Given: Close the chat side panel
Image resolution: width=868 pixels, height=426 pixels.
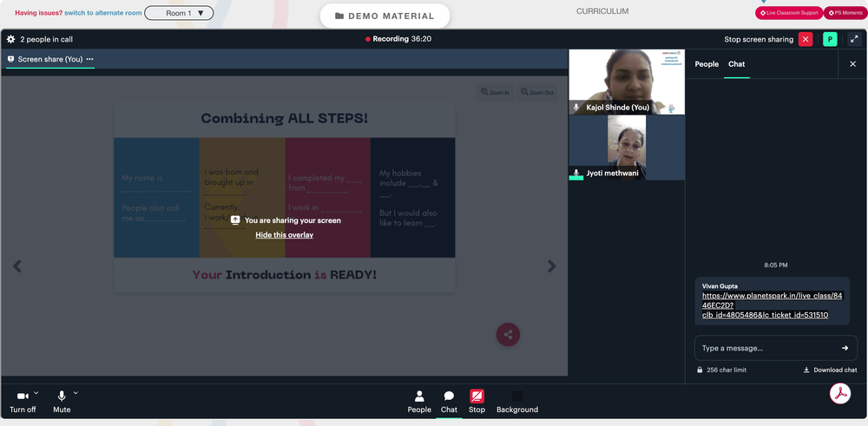Looking at the screenshot, I should [852, 64].
